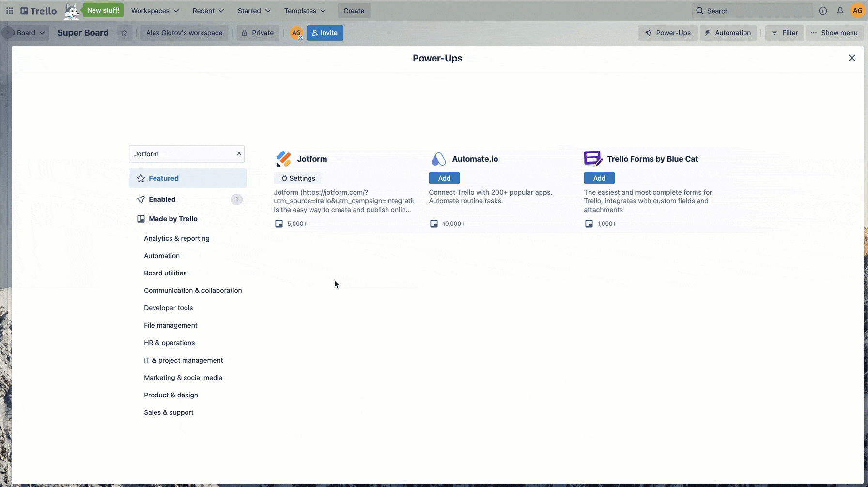Show the board menu

click(835, 33)
